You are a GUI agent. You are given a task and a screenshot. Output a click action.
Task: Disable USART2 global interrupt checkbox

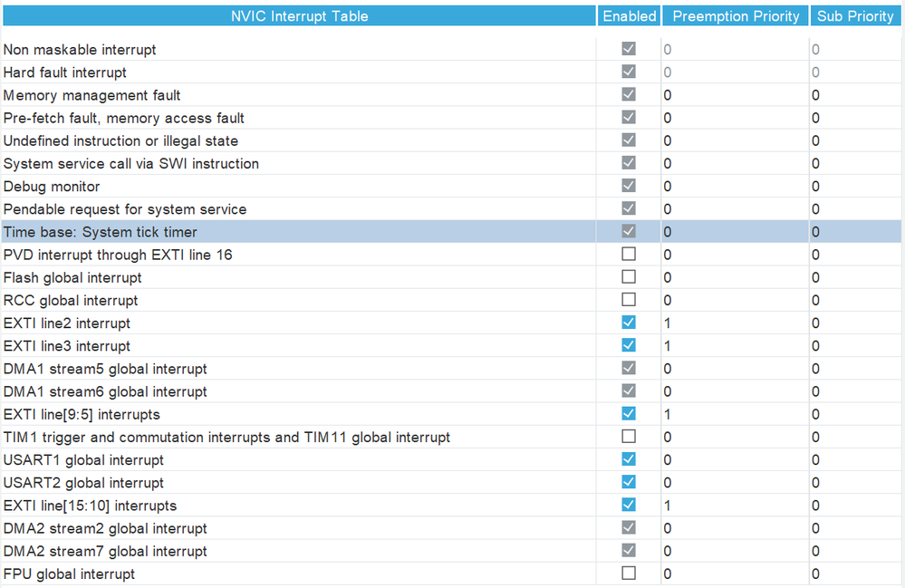[629, 482]
